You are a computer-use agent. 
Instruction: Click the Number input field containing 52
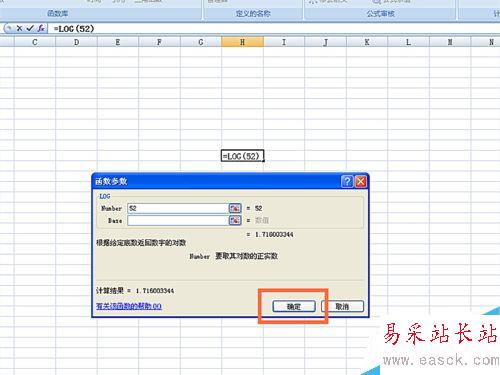[x=178, y=208]
